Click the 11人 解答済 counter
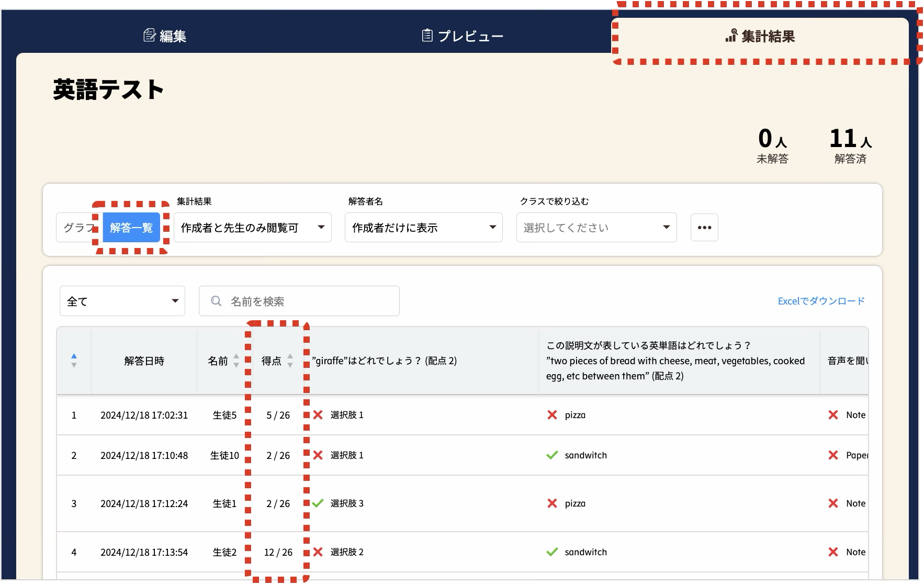The image size is (924, 584). click(850, 147)
